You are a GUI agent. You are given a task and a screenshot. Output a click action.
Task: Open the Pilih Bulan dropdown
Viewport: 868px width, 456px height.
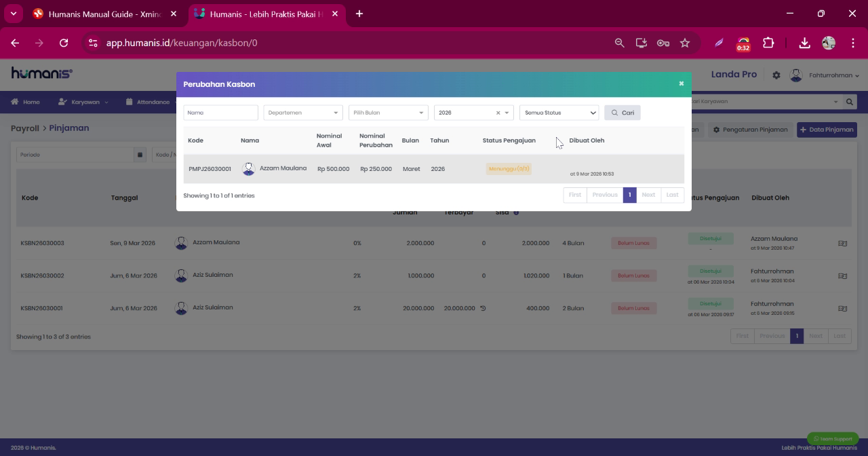389,113
